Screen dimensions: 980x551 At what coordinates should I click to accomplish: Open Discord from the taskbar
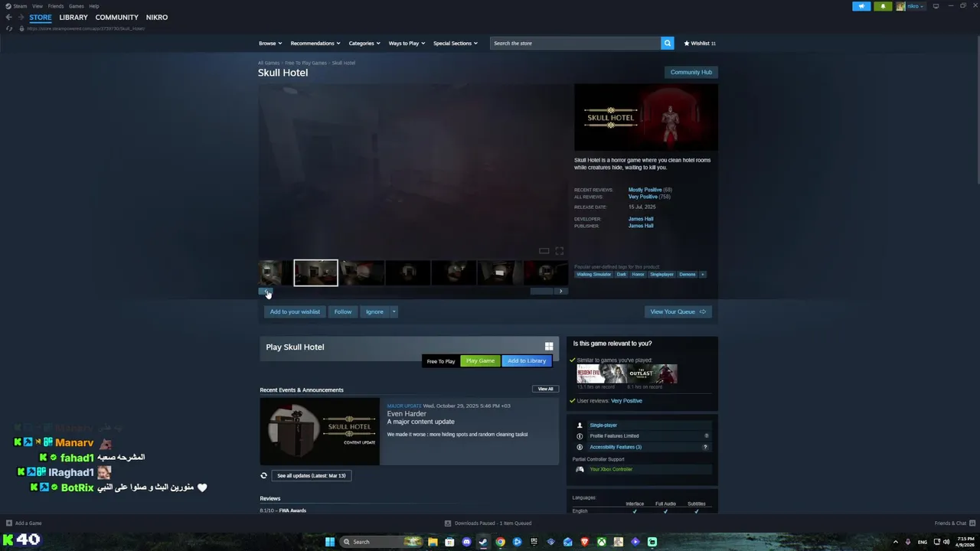(x=466, y=542)
